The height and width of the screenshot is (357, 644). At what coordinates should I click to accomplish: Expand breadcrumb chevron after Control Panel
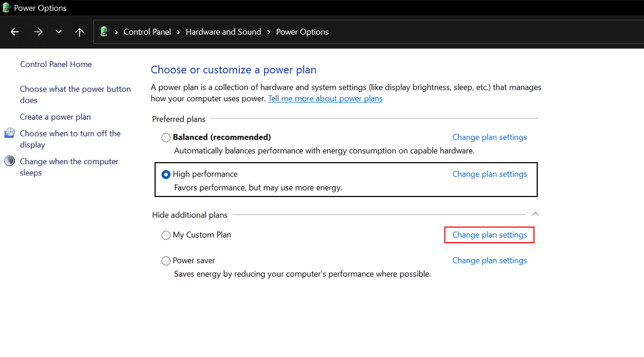click(179, 32)
